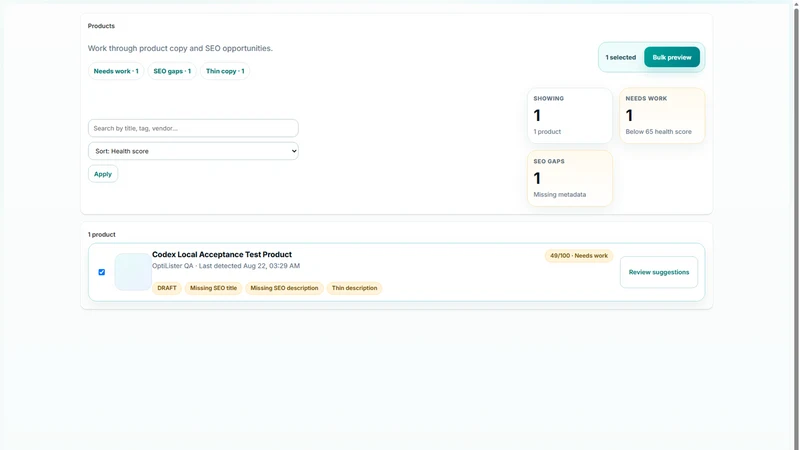Click the DRAFT tag

167,288
